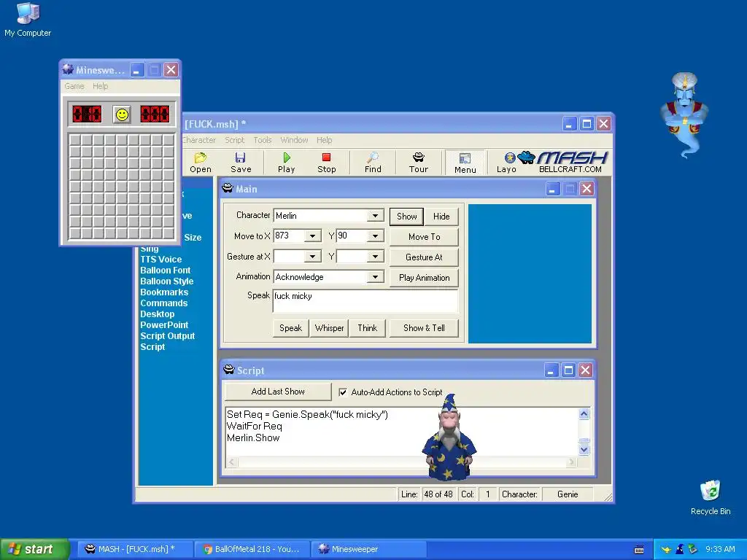Open PowerPoint in the sidebar

click(164, 324)
